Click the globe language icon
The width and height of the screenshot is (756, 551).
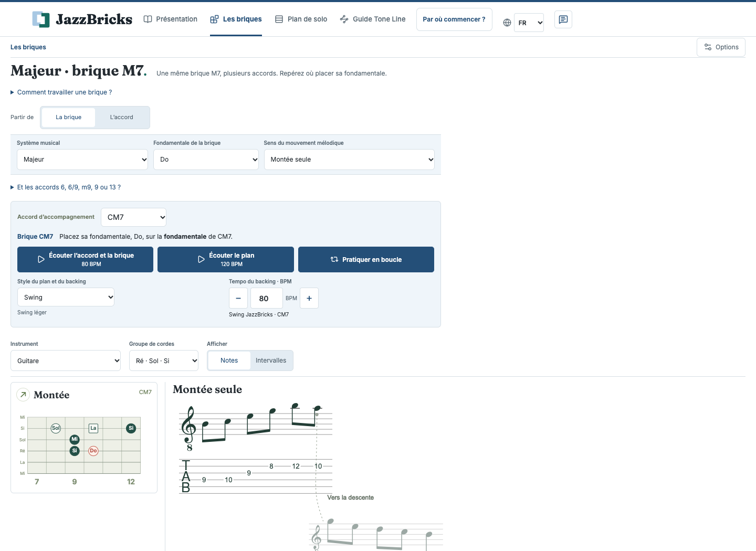(507, 23)
